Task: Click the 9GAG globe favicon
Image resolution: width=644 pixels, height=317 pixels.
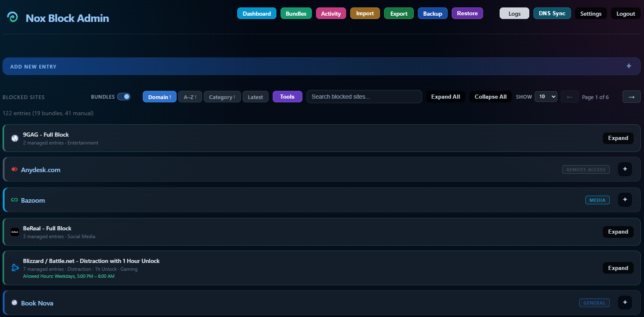Action: point(15,138)
